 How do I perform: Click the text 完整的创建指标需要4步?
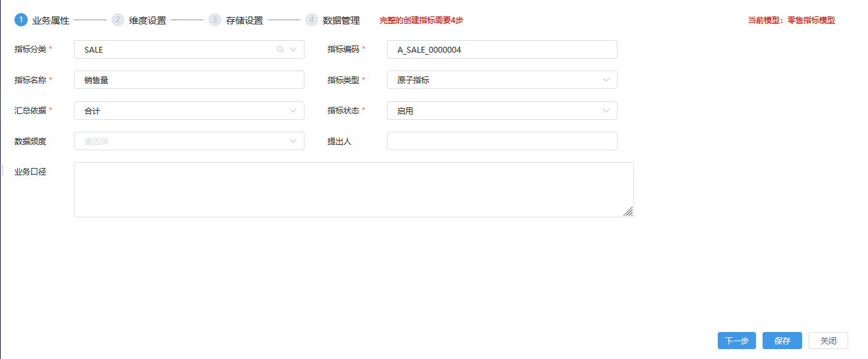(x=421, y=20)
